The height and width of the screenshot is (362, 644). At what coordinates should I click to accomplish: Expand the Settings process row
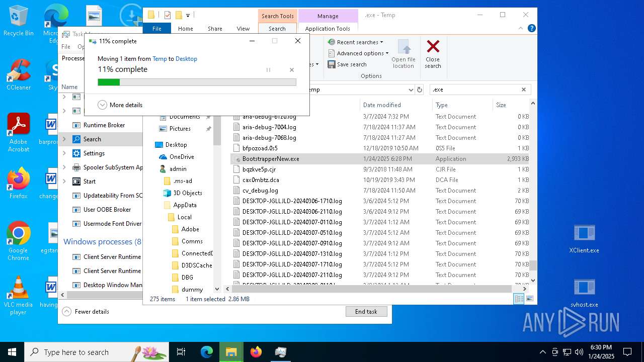pyautogui.click(x=64, y=153)
